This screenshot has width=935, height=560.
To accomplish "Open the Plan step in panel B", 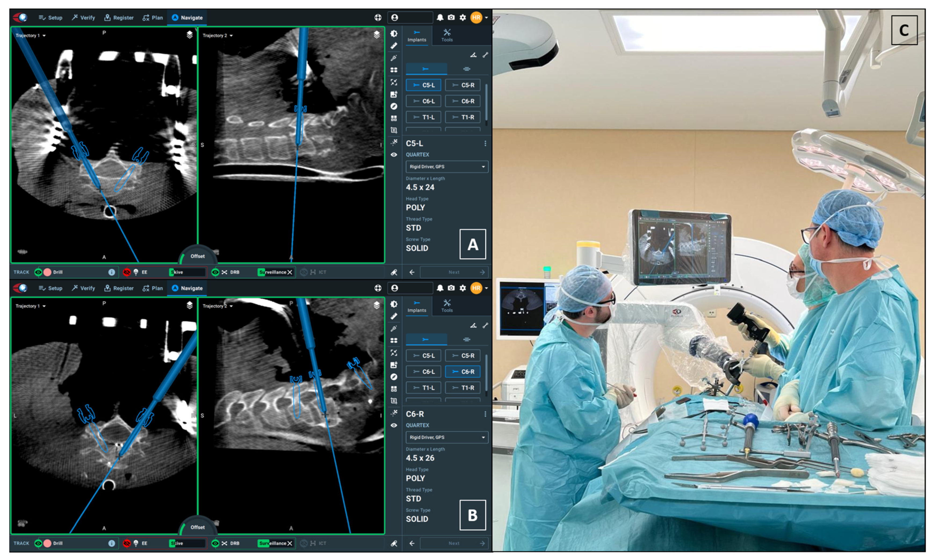I will pos(153,288).
